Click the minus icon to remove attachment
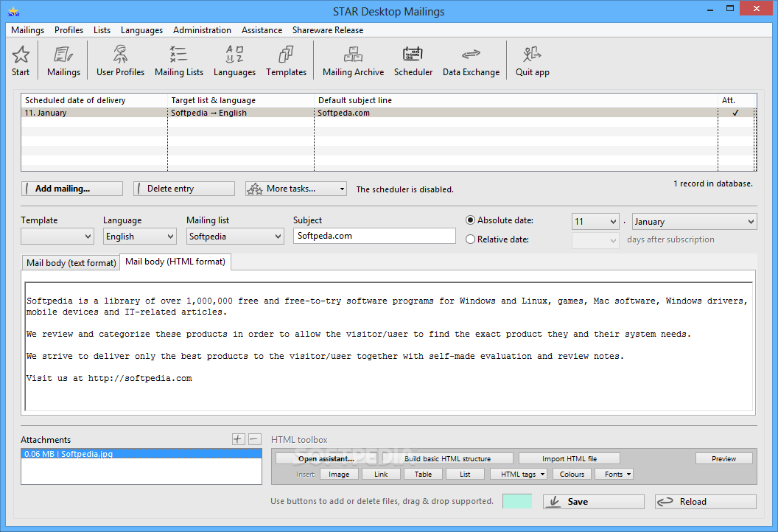The image size is (778, 532). pyautogui.click(x=254, y=439)
